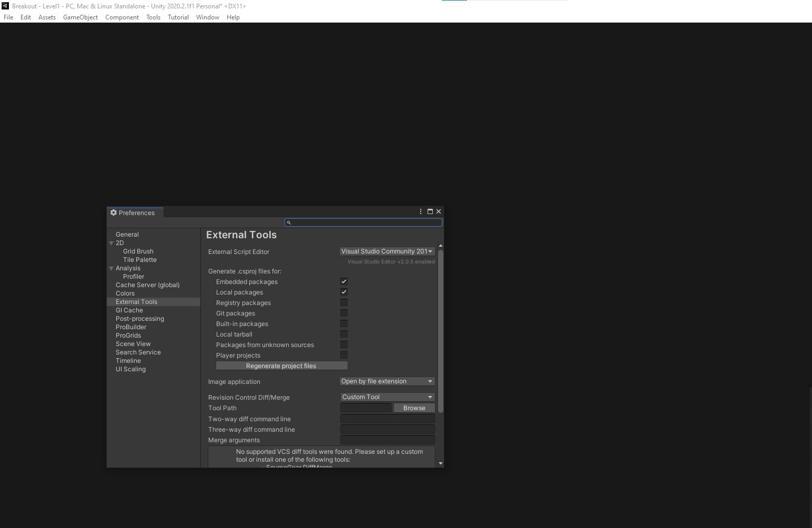
Task: Open the Window menu
Action: click(208, 17)
